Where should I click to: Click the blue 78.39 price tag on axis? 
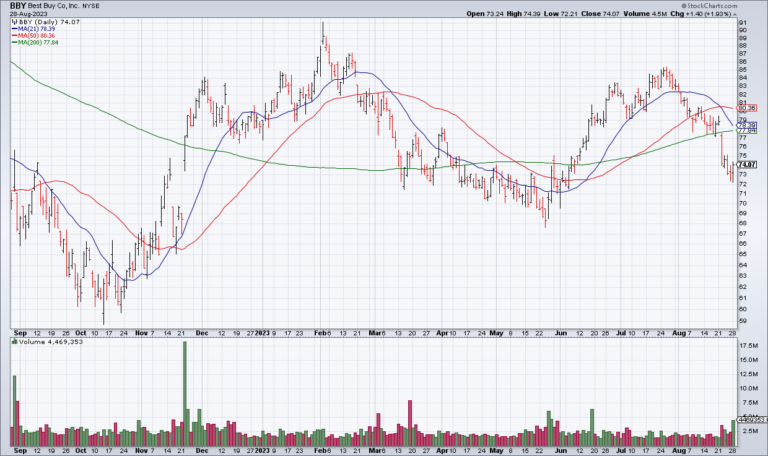click(x=746, y=125)
